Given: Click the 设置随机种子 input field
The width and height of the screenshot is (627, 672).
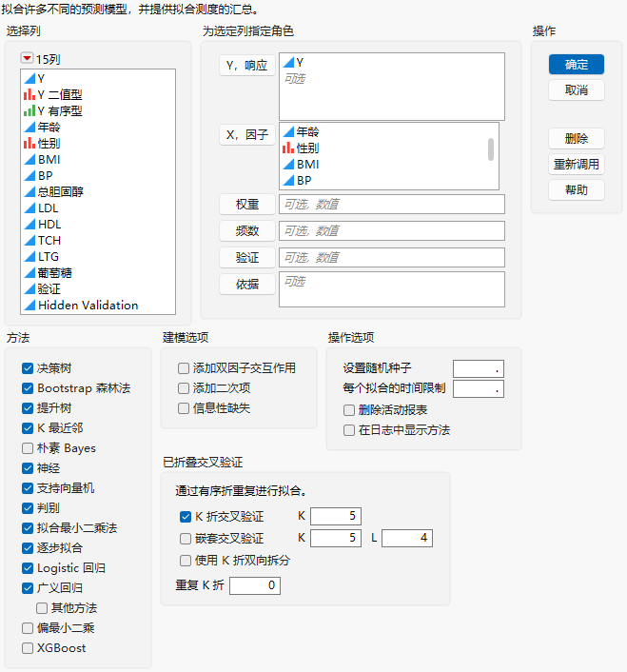Looking at the screenshot, I should coord(479,369).
